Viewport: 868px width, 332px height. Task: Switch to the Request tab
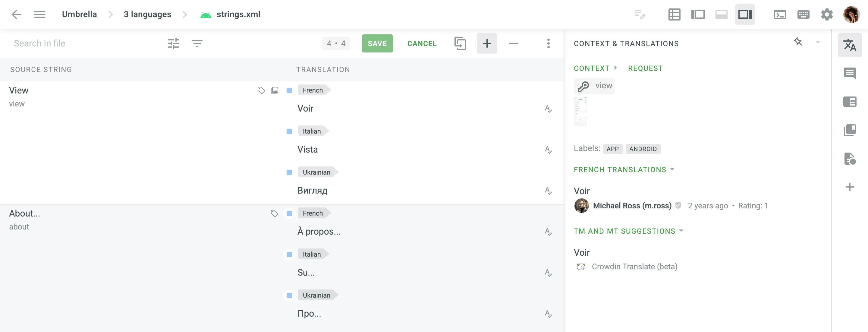[645, 68]
